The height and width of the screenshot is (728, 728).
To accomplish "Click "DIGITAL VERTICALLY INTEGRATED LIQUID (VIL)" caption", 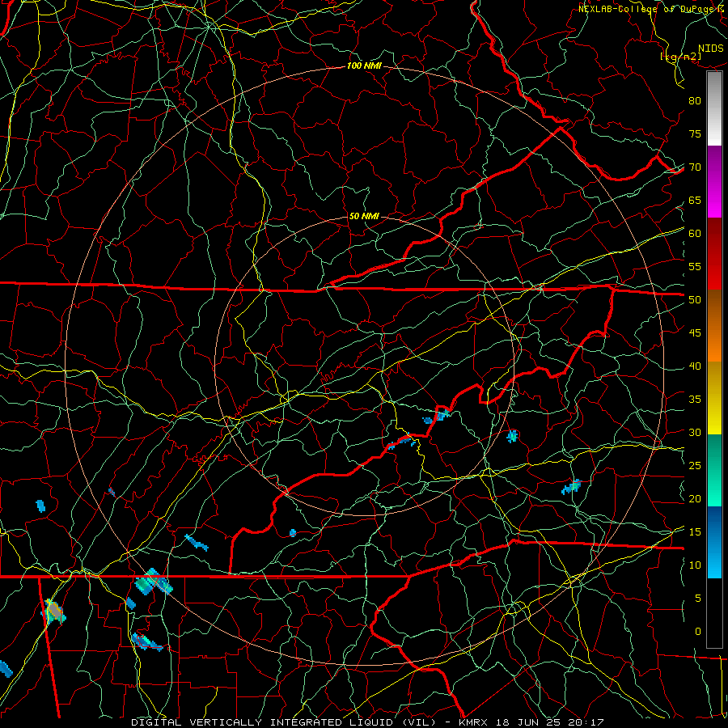I will pyautogui.click(x=283, y=722).
